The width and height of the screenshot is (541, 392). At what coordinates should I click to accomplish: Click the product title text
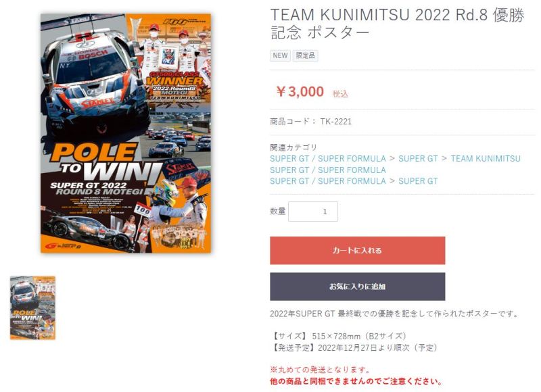click(x=397, y=24)
